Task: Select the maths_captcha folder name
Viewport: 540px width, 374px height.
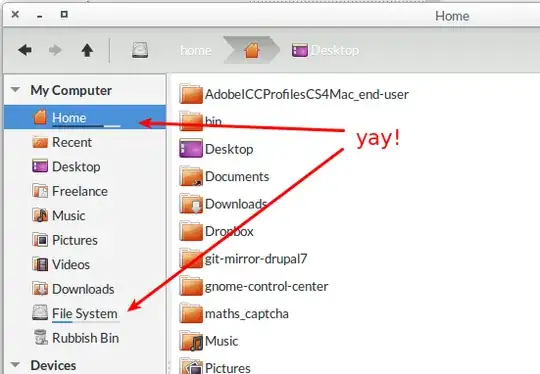Action: tap(247, 314)
